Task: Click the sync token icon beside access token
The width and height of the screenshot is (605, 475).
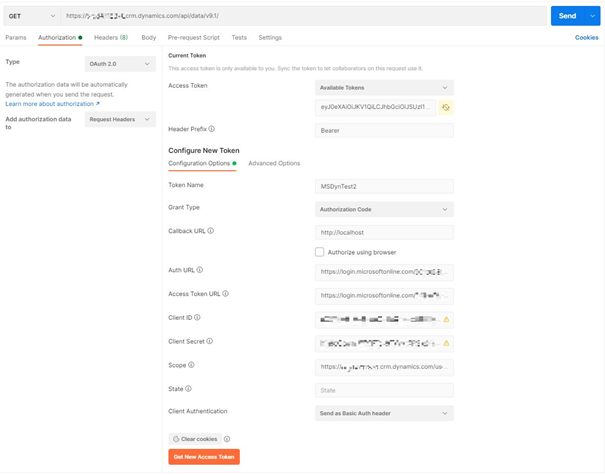Action: [446, 106]
